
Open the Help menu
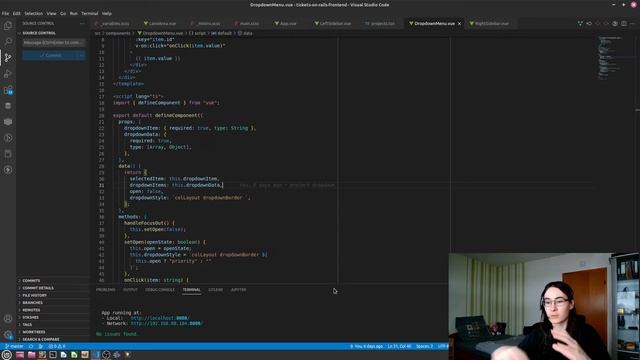click(107, 13)
